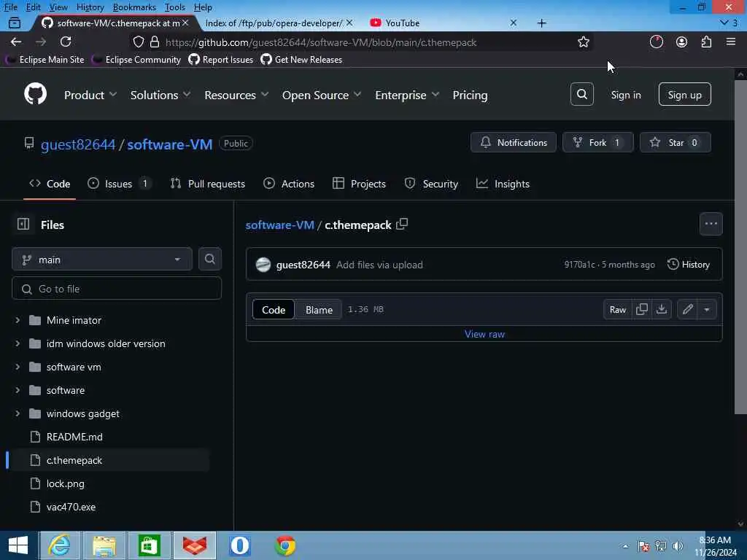Click the pencil edit file icon

tap(687, 309)
